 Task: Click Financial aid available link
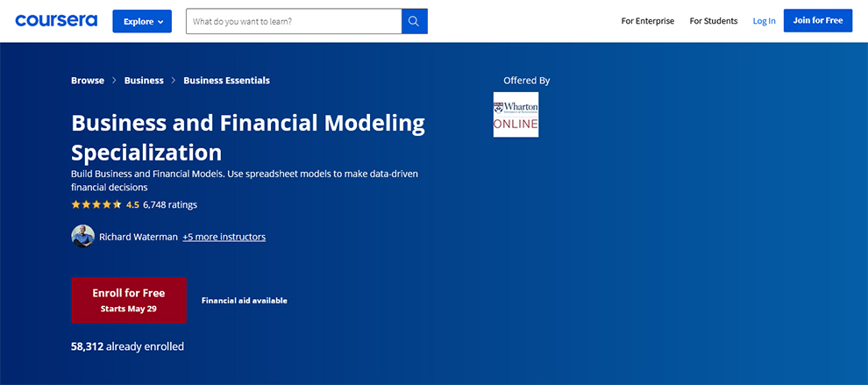244,301
